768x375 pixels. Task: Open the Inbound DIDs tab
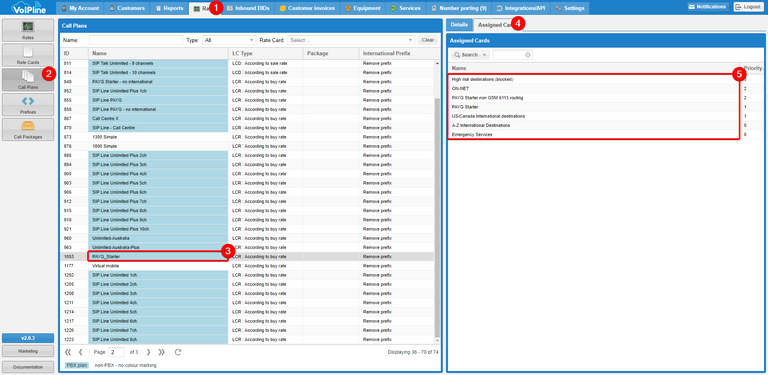pos(248,8)
